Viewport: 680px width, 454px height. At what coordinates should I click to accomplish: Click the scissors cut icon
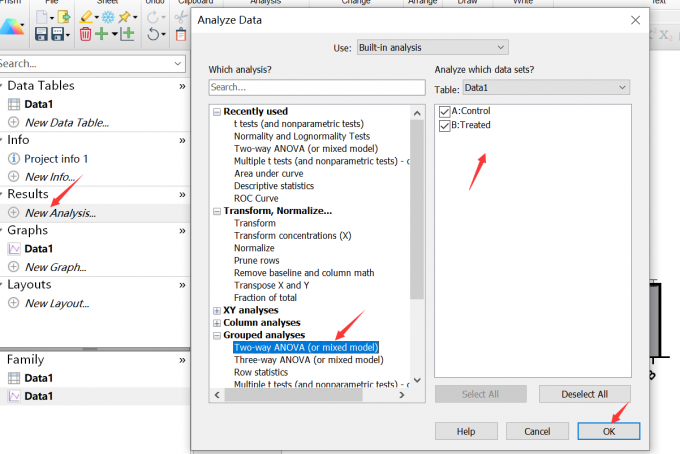(x=180, y=17)
